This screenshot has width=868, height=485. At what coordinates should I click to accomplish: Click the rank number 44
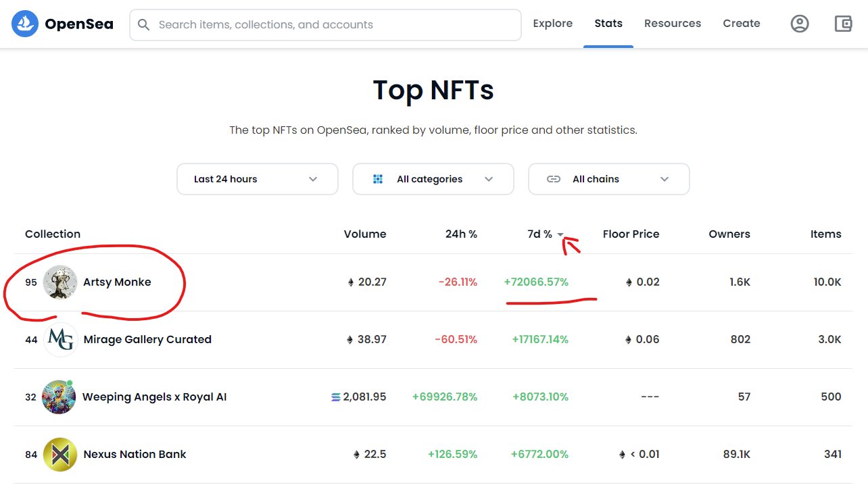31,340
